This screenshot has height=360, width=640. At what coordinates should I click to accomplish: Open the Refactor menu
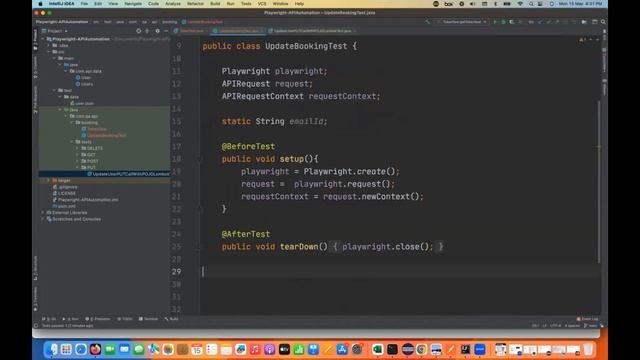pos(195,4)
